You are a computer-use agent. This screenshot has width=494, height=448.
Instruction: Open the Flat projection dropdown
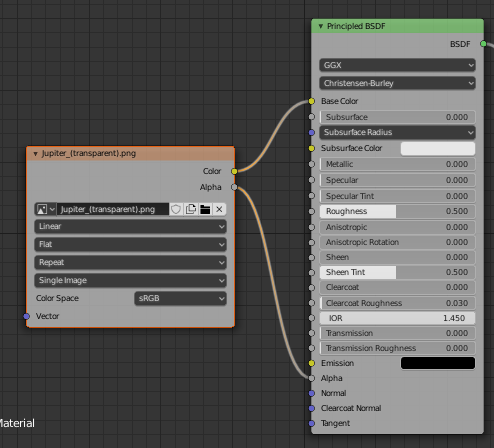click(x=130, y=244)
